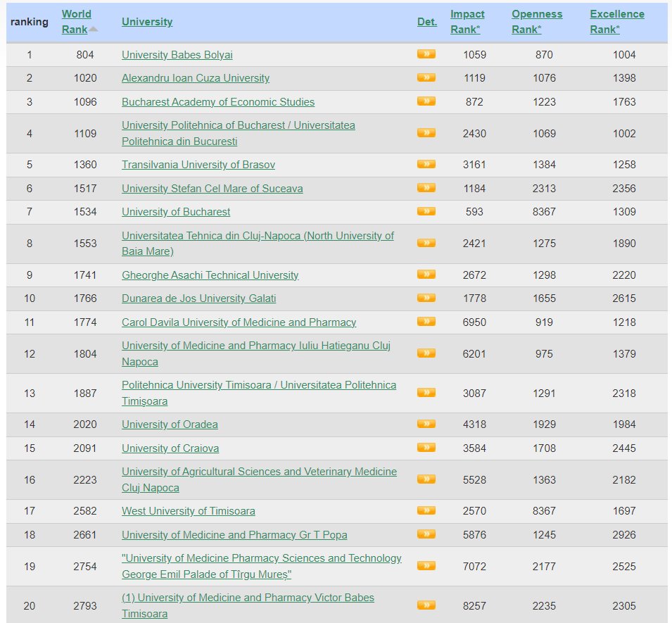Click details icon for Gheorghe Asachi Technical University
This screenshot has height=623, width=672.
pos(426,275)
